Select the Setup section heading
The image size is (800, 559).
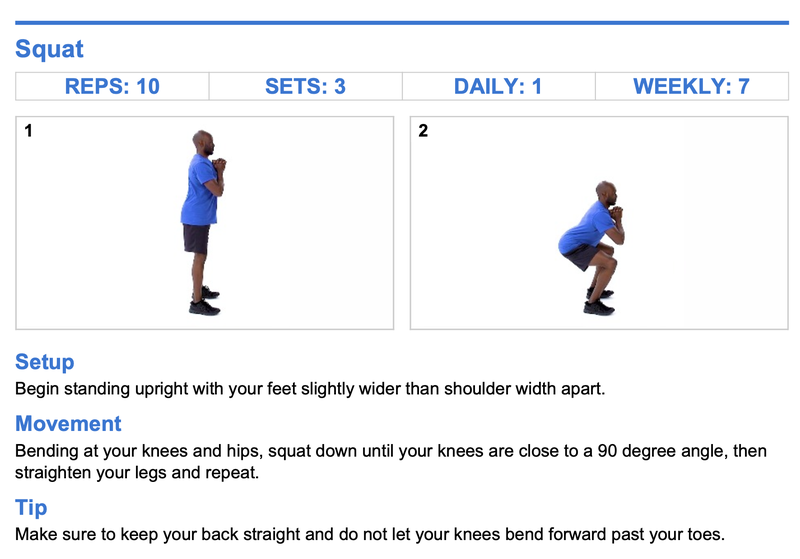click(x=45, y=362)
